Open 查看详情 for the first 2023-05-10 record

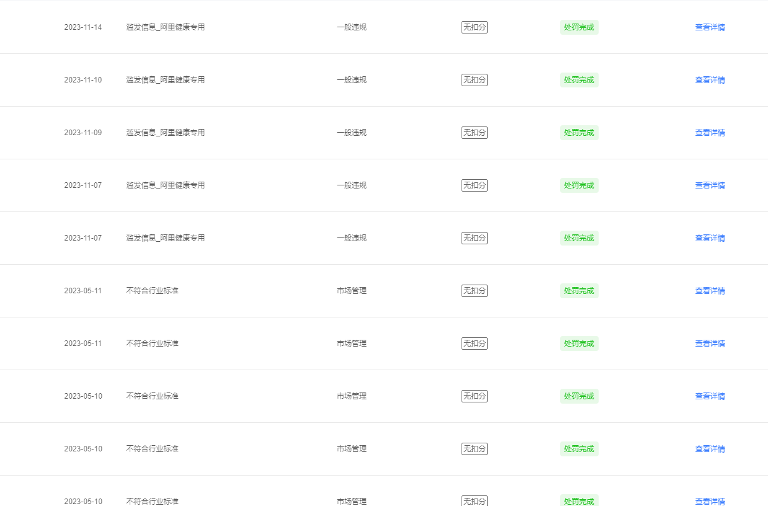point(710,396)
